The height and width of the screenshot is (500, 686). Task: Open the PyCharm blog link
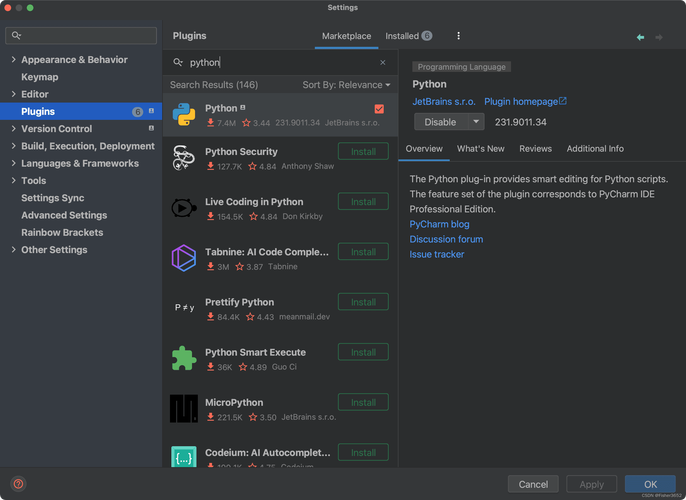click(439, 224)
